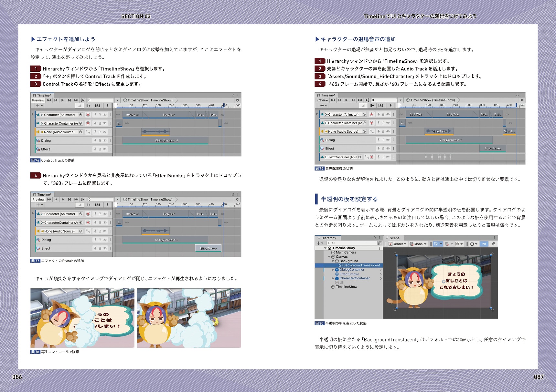Screen dimensions: 556x392
Task: Lock the TextContainer track with padlock icon
Action: 383,157
